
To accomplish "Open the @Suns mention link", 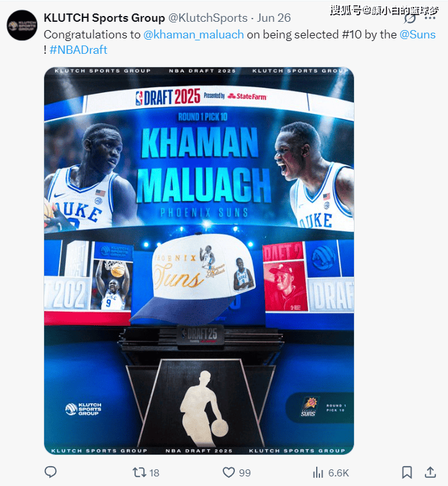I will [x=417, y=35].
